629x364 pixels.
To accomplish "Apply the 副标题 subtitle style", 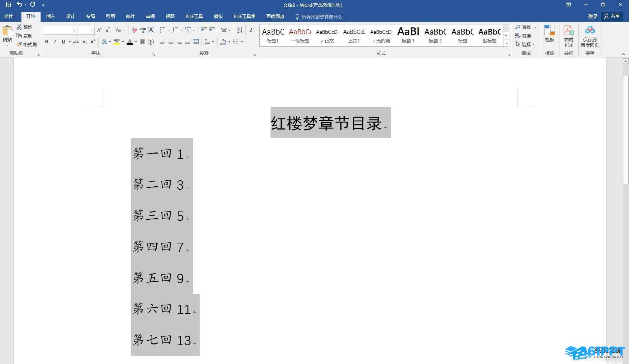I will tap(489, 35).
